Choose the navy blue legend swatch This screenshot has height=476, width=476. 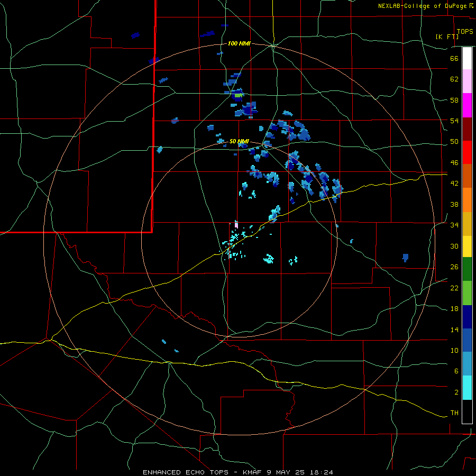point(467,317)
